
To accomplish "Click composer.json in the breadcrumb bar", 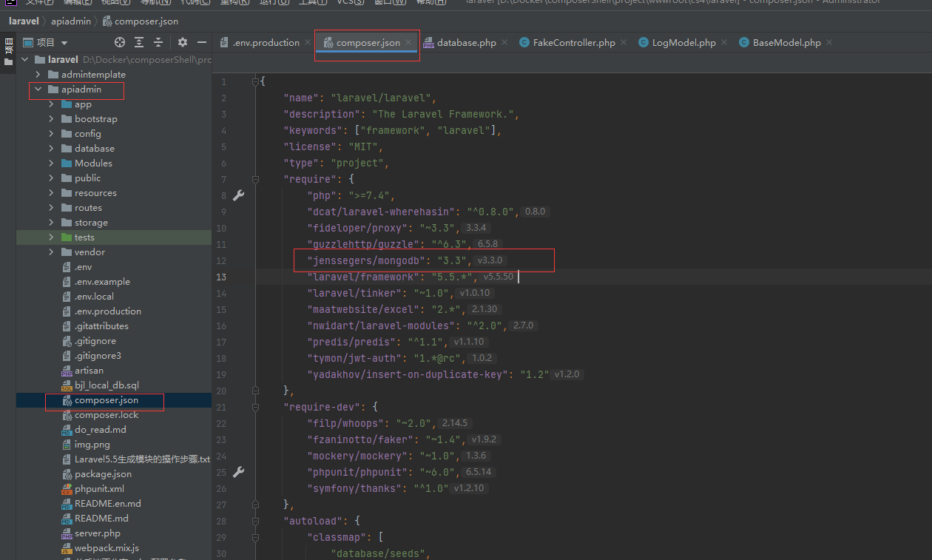I will coord(141,21).
